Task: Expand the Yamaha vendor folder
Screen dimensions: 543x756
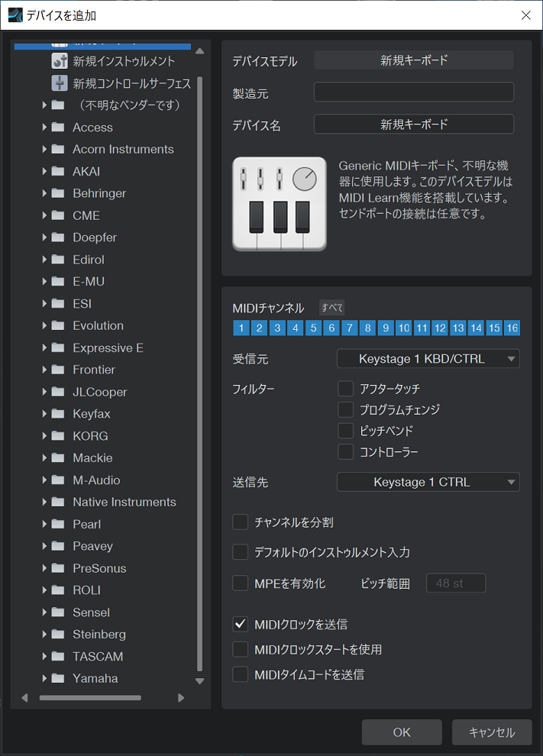Action: [x=44, y=678]
